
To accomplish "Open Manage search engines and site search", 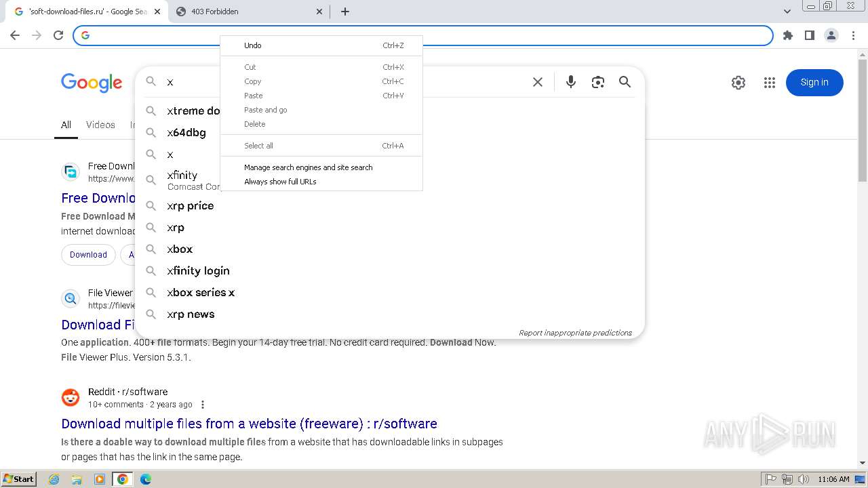I will point(321,167).
